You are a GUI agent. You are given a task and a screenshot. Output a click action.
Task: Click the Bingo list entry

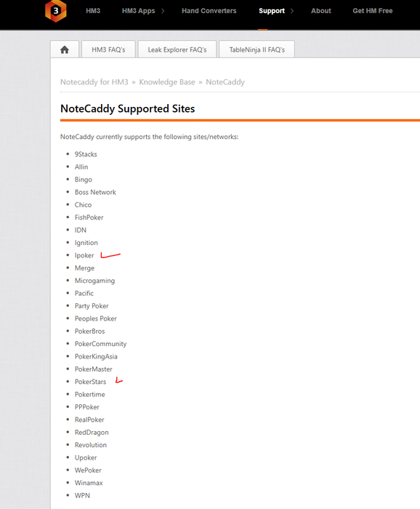(x=84, y=180)
